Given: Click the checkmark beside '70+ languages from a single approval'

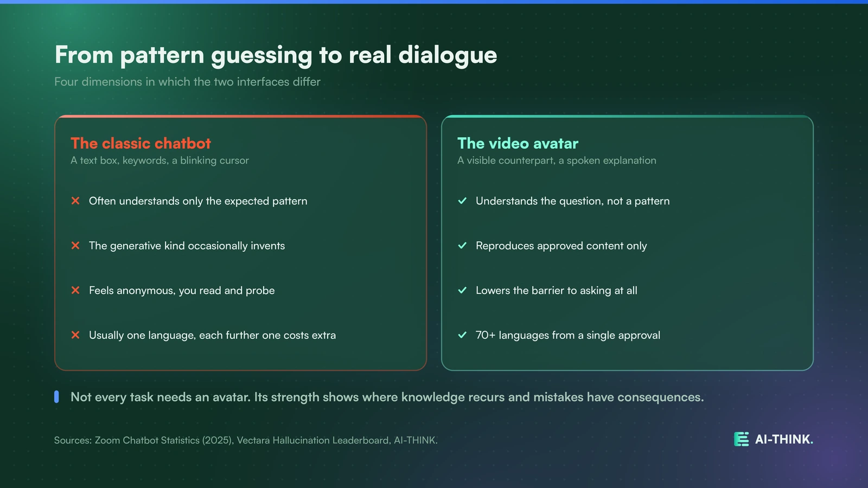Looking at the screenshot, I should pyautogui.click(x=462, y=335).
